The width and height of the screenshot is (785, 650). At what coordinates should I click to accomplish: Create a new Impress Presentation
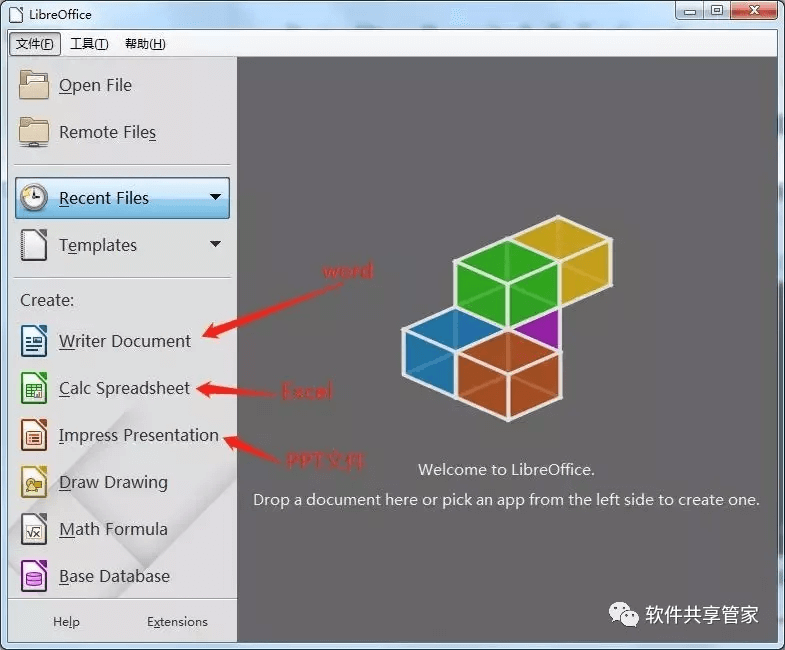(120, 435)
